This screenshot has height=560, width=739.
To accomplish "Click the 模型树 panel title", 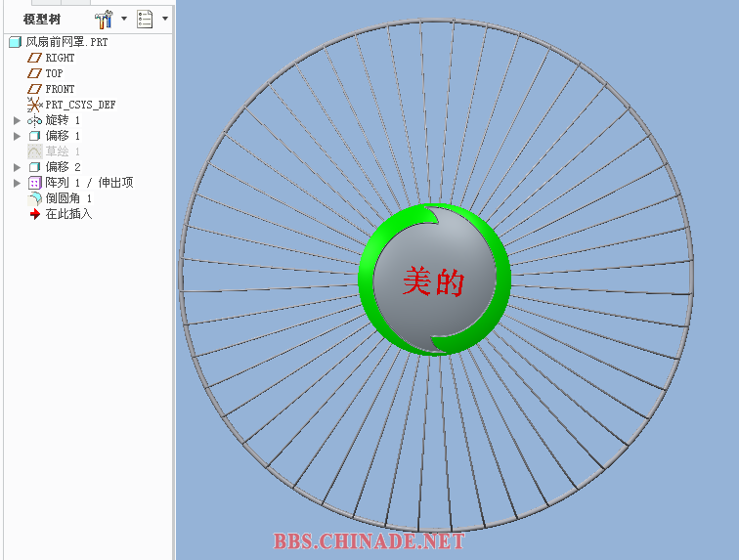I will pyautogui.click(x=42, y=20).
